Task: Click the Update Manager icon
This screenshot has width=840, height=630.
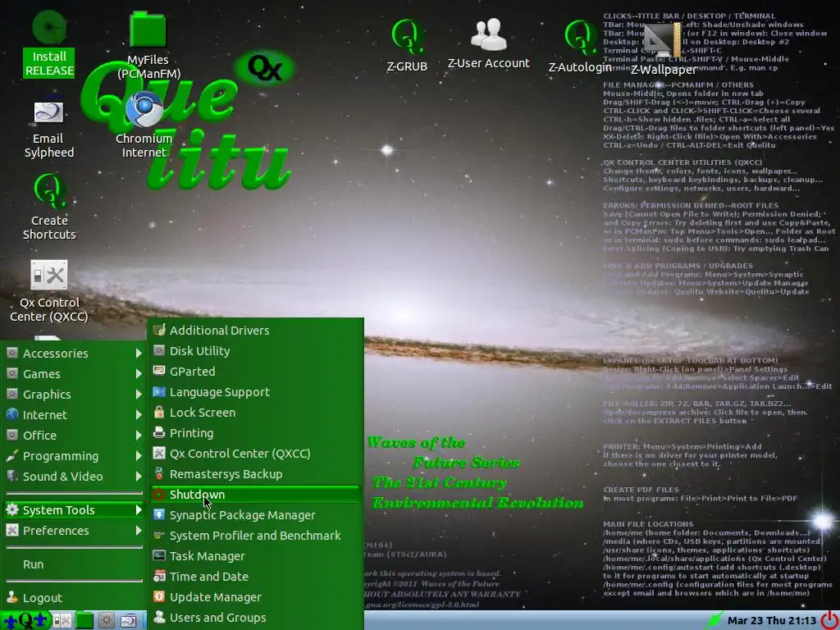Action: (x=159, y=596)
